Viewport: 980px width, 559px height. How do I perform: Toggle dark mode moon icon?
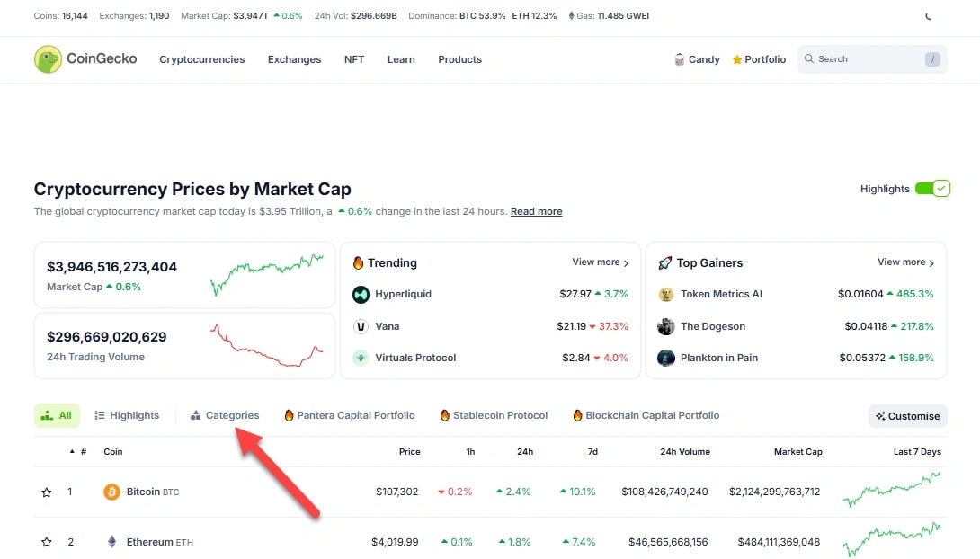929,16
